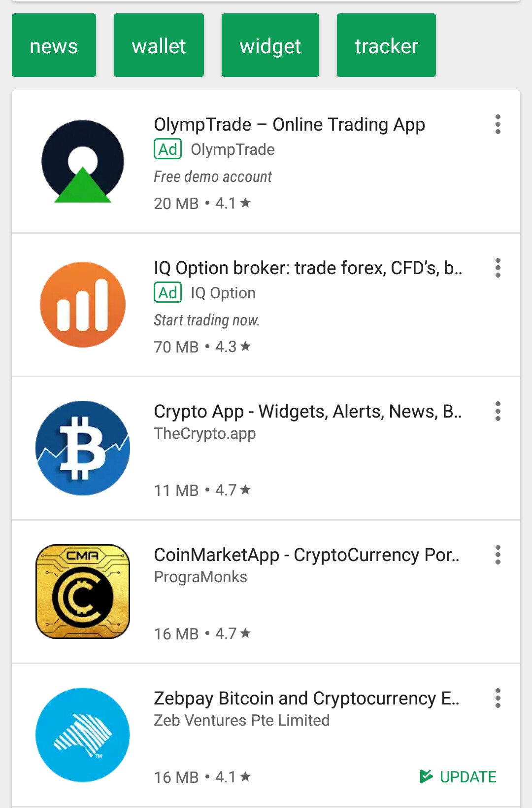Open OlympTrade – Online Trading App title
Viewport: 532px width, 808px height.
[x=289, y=125]
